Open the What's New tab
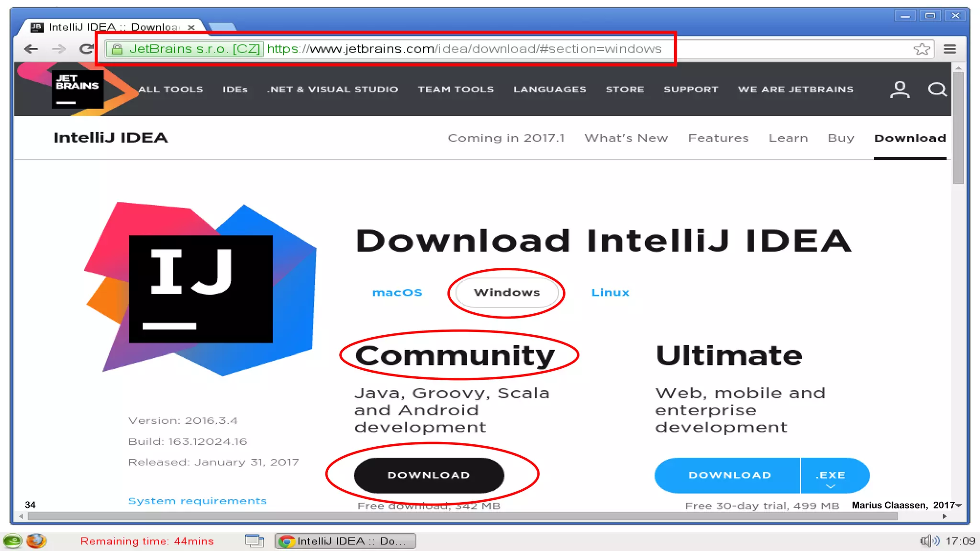This screenshot has width=980, height=551. (x=626, y=138)
